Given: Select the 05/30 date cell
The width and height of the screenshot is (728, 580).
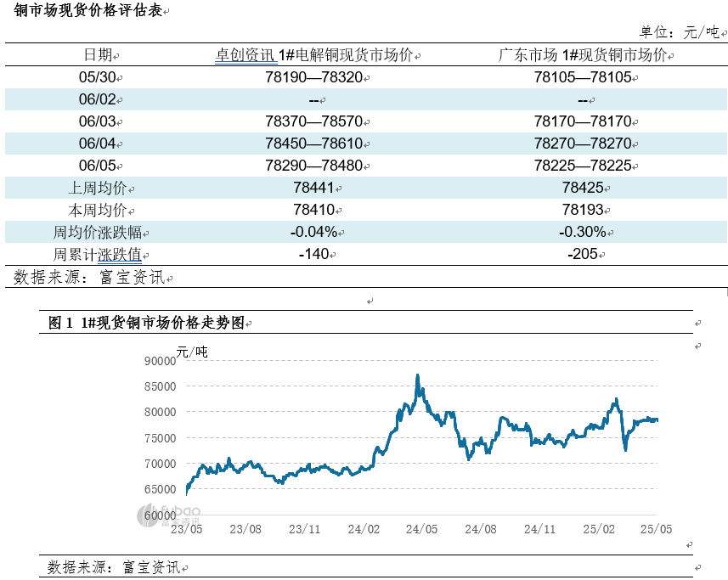Looking at the screenshot, I should pos(97,77).
